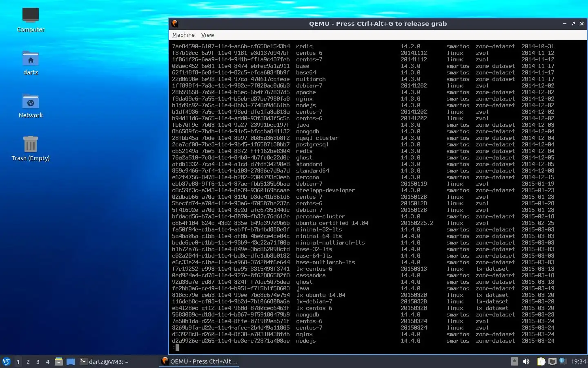Click the version '20150225.2' value
The width and height of the screenshot is (588, 368).
(x=417, y=223)
